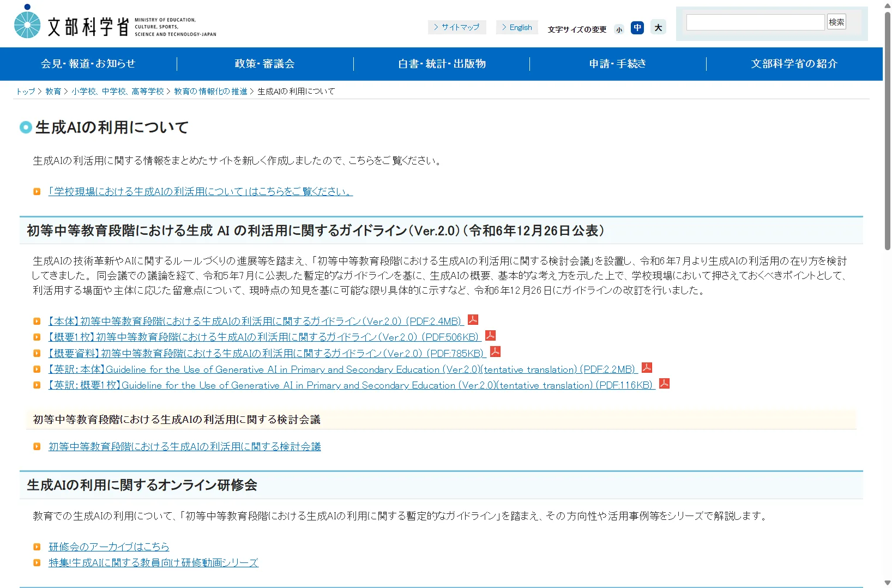Click the vertical scrollbar thumb

coord(887,131)
